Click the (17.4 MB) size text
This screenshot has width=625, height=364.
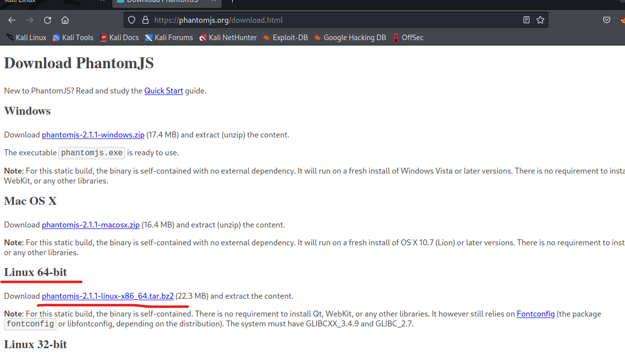click(163, 135)
